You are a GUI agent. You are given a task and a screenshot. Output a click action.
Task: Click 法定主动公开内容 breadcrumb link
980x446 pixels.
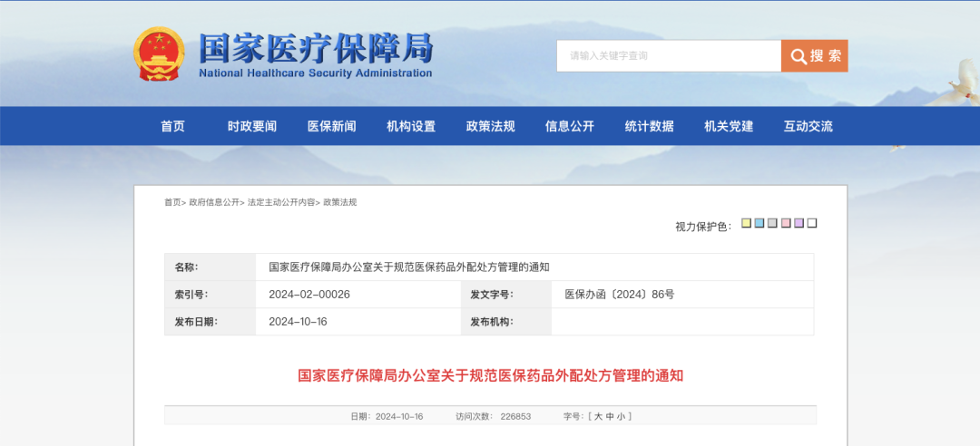point(281,202)
